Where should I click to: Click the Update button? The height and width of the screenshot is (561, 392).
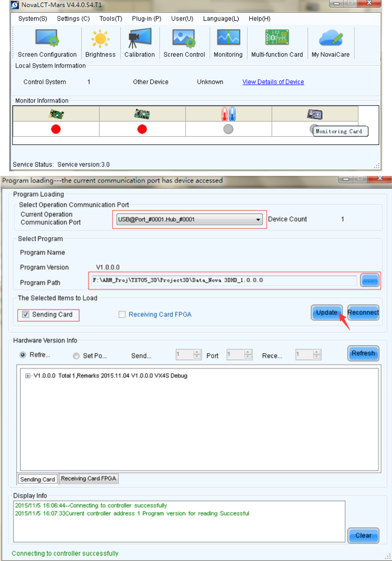coord(327,313)
